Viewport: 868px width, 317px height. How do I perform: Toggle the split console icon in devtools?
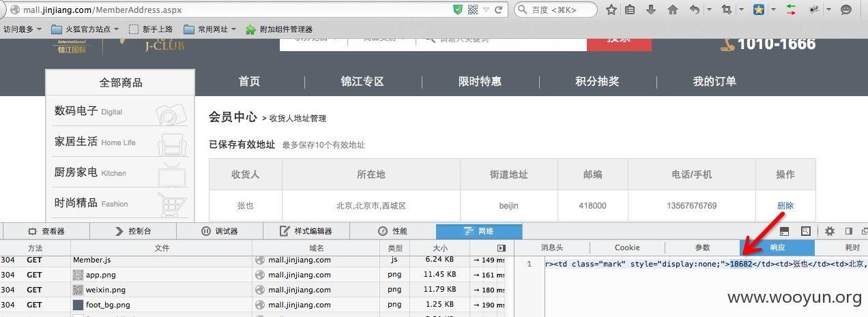click(785, 231)
